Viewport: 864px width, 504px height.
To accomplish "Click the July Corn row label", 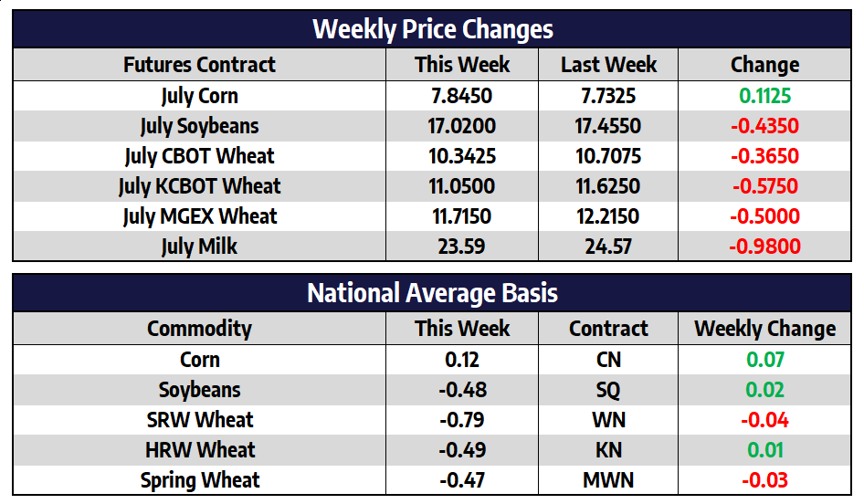I will pos(199,96).
